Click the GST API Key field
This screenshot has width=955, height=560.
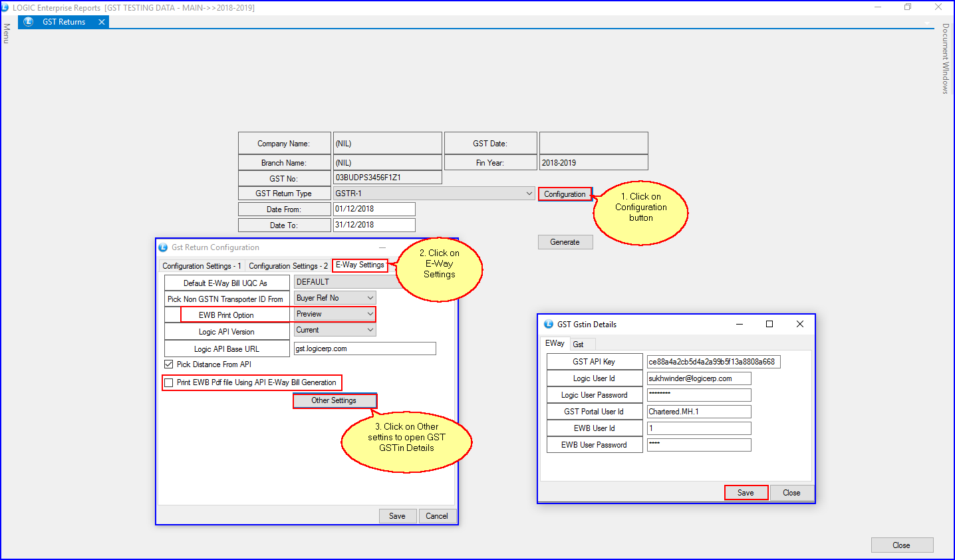pos(714,362)
